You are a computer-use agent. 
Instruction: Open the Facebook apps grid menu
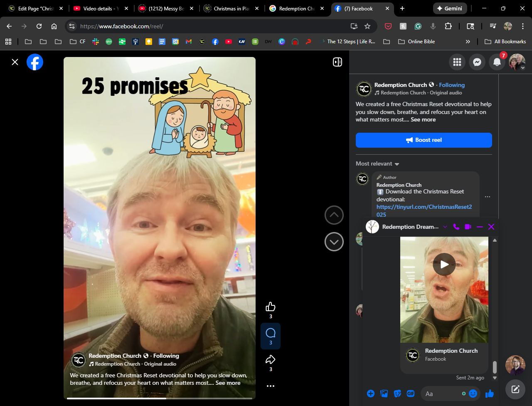[x=457, y=62]
